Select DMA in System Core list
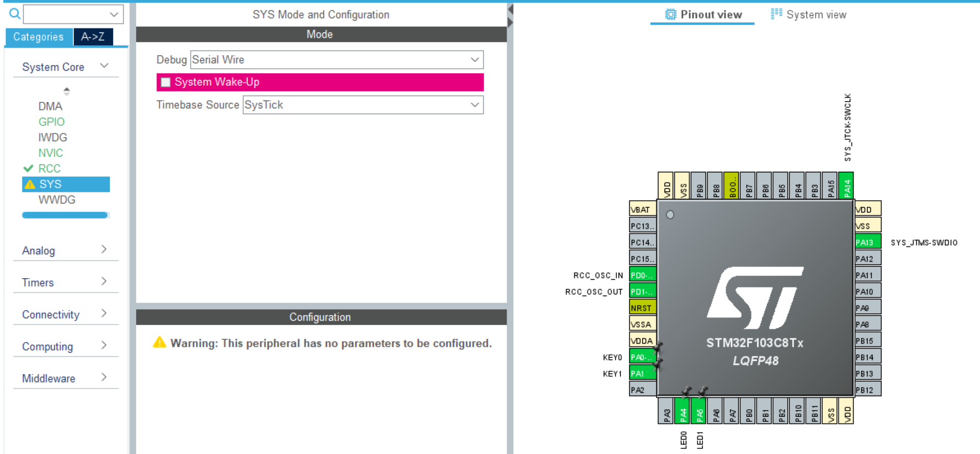The width and height of the screenshot is (980, 454). coord(50,106)
